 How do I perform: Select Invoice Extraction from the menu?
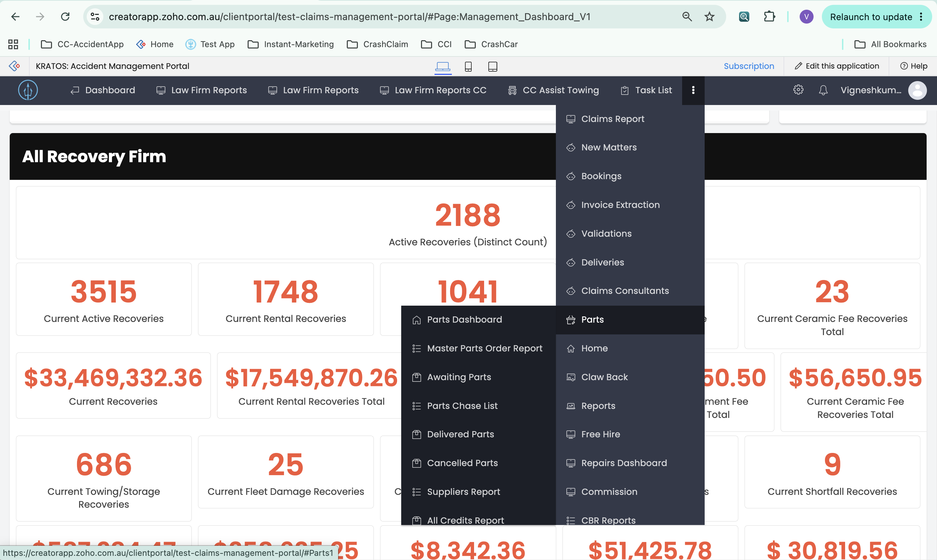point(630,205)
